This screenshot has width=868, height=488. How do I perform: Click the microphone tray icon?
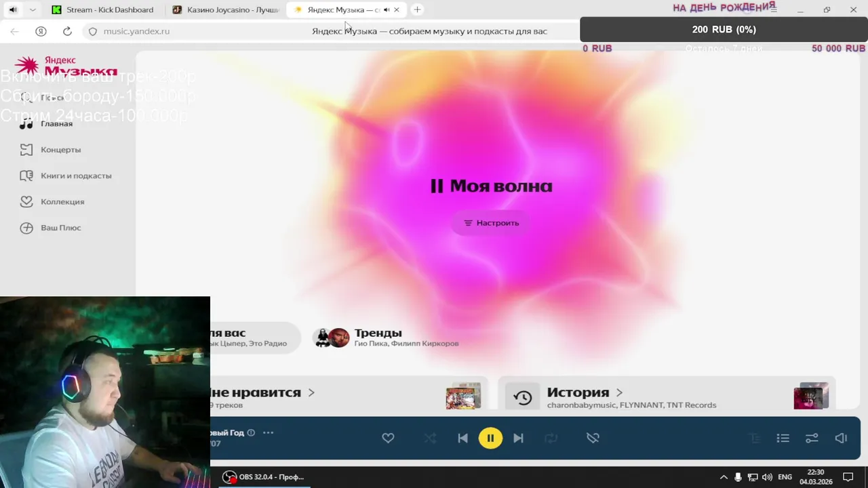coord(738,477)
